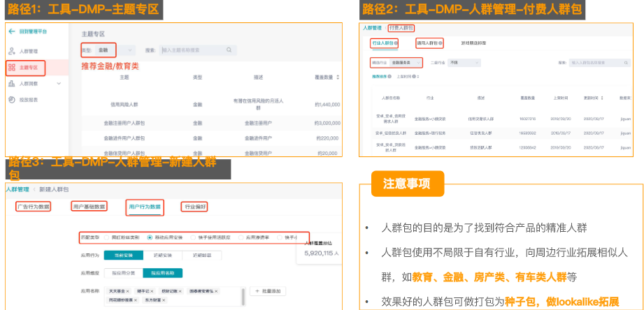Image resolution: width=644 pixels, height=310 pixels.
Task: Click the info icon next to 通用人群包
Action: pos(441,43)
